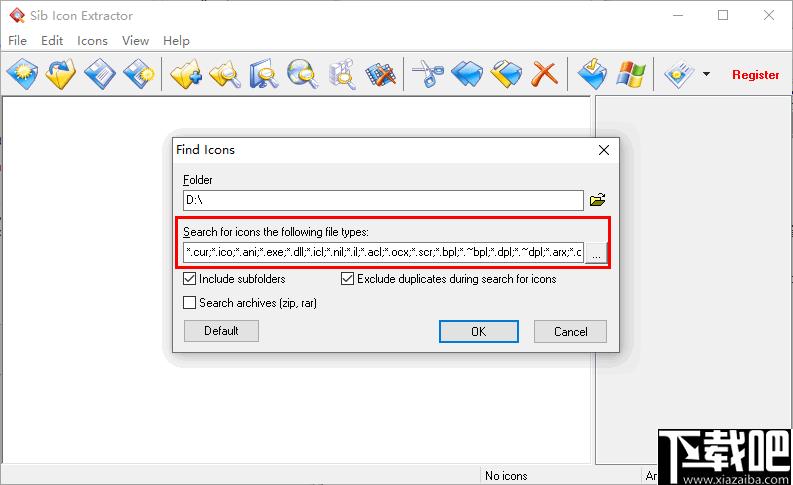Click the No icons status bar text
The width and height of the screenshot is (793, 485).
point(506,476)
